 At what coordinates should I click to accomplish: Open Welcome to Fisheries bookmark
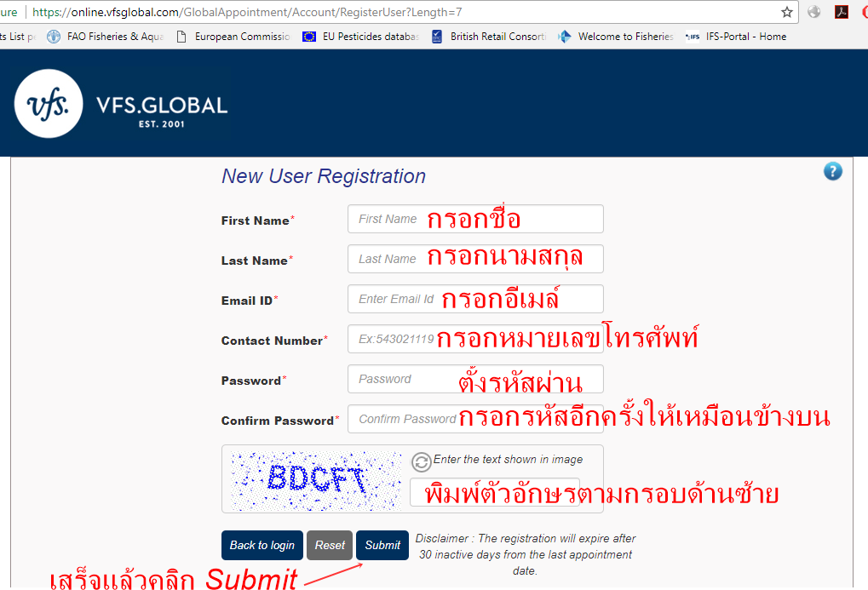[x=616, y=37]
